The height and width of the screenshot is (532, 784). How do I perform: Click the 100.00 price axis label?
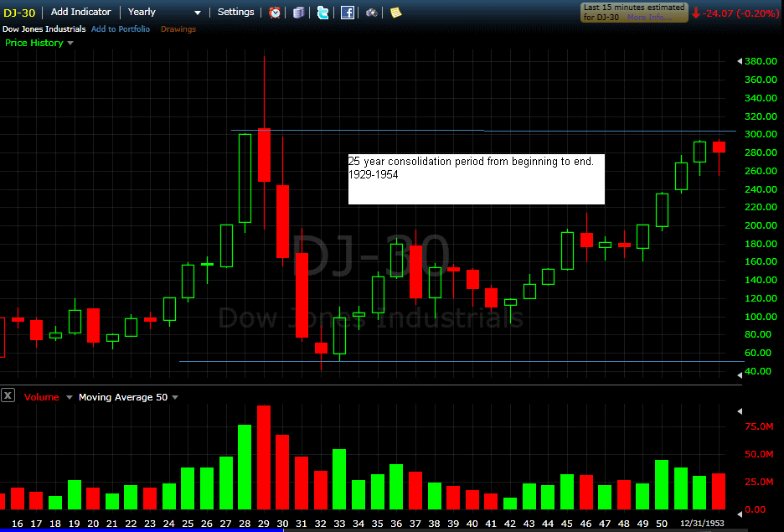click(x=761, y=316)
